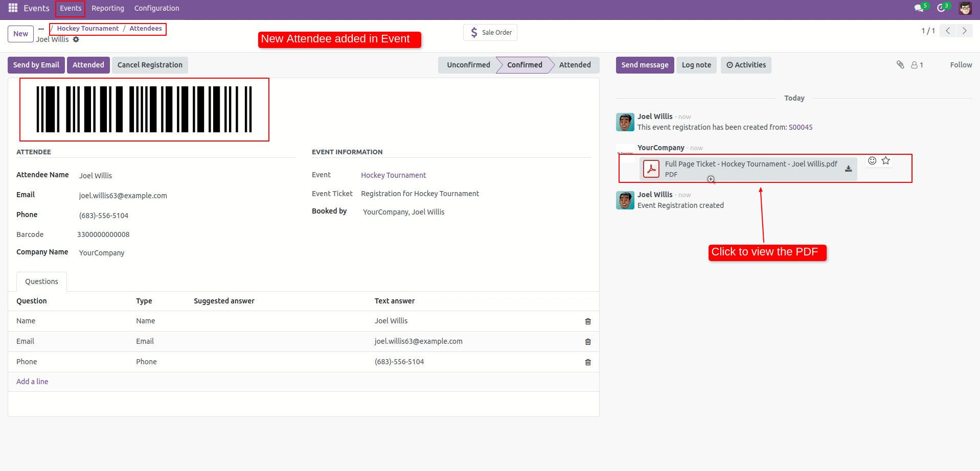
Task: Select the Email question row type cell
Action: pos(145,341)
